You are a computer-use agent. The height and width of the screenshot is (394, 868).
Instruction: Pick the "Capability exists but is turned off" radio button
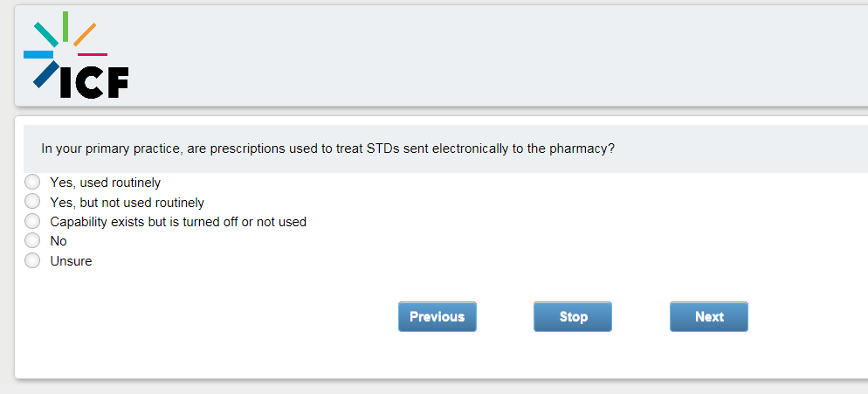32,221
